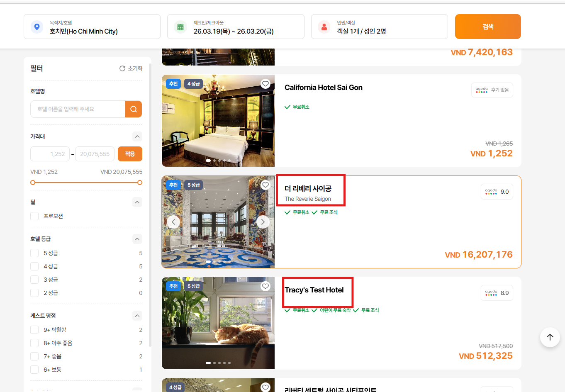This screenshot has width=565, height=392.
Task: Click strikethrough price VND 517,500
Action: coord(496,346)
